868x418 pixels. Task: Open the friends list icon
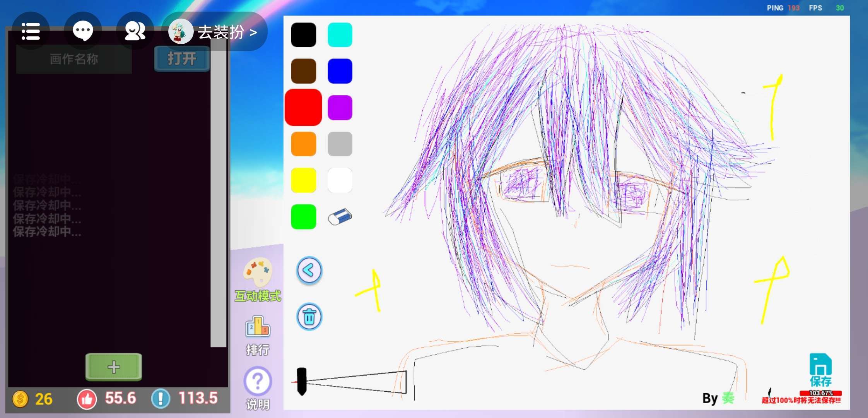pyautogui.click(x=135, y=31)
